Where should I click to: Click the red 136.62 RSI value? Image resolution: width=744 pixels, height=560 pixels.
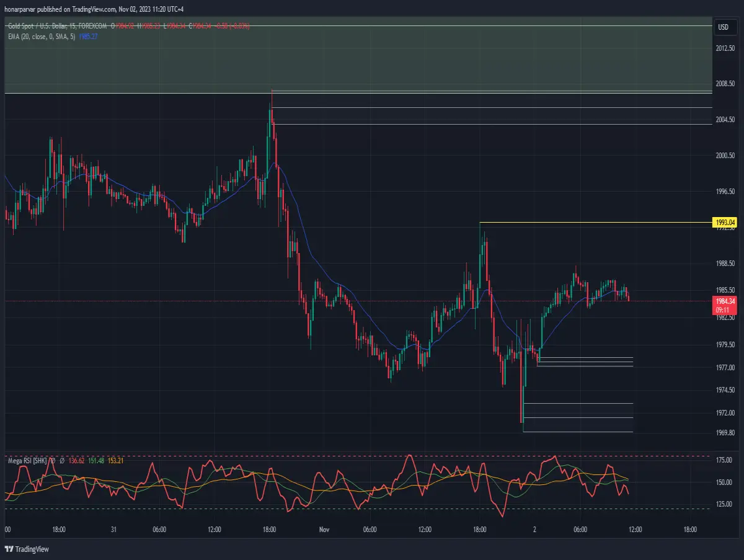pyautogui.click(x=76, y=460)
